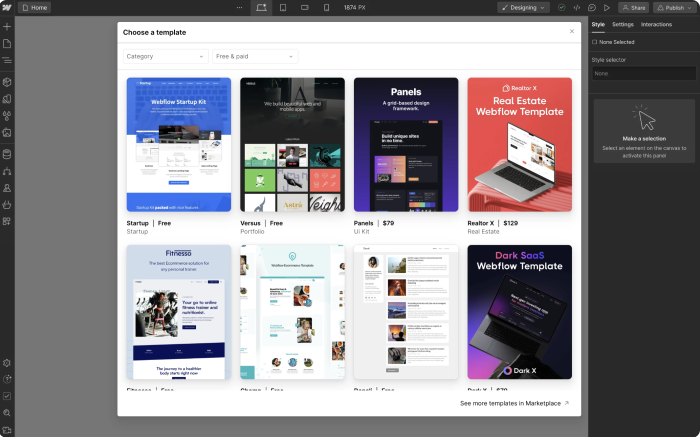Select the Panels UI Kit template thumbnail

(x=406, y=145)
